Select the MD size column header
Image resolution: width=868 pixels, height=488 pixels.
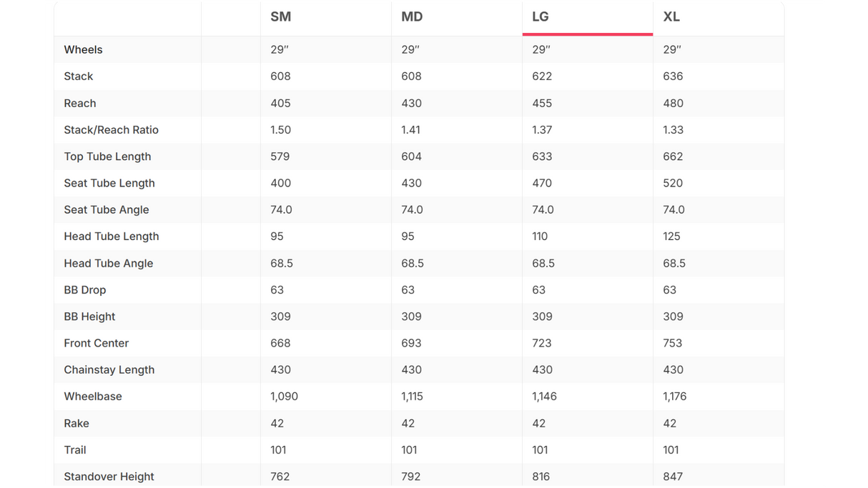click(412, 17)
